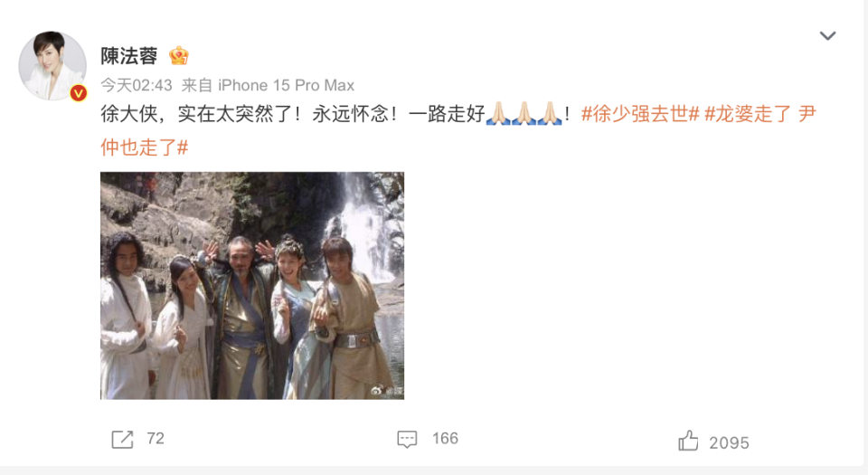Open the post options chevron menu

click(x=827, y=36)
